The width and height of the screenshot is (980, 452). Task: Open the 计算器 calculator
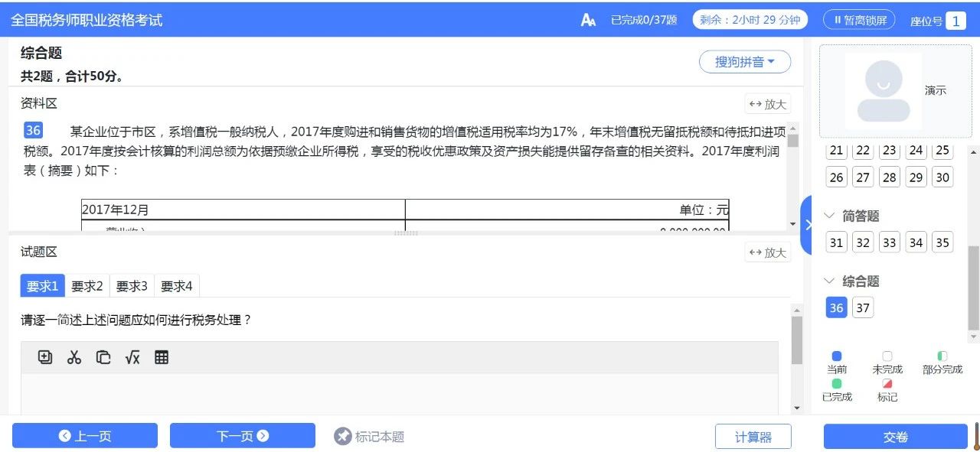click(x=753, y=436)
